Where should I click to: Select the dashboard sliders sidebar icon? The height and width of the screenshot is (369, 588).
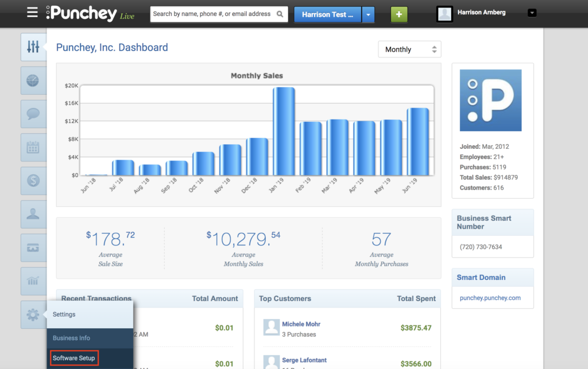pyautogui.click(x=33, y=47)
